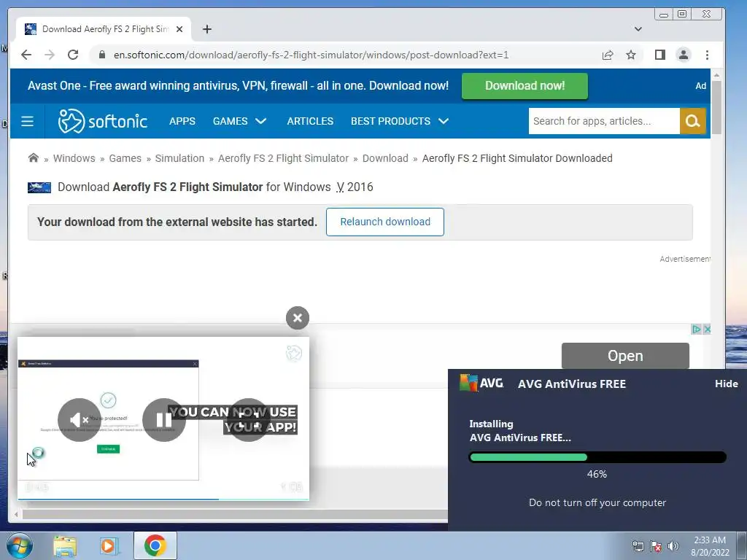The width and height of the screenshot is (747, 560).
Task: Click the AVG installation progress bar
Action: (x=597, y=457)
